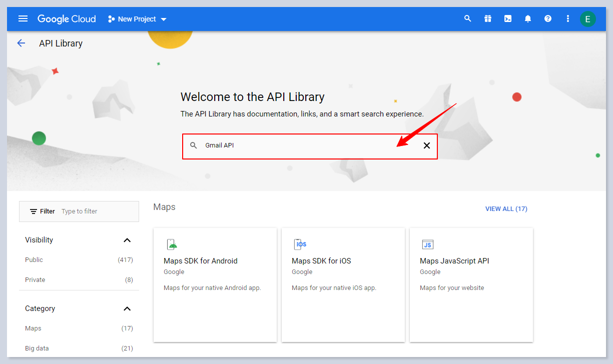The height and width of the screenshot is (364, 613).
Task: Click the (417) count next to Public
Action: tap(125, 260)
